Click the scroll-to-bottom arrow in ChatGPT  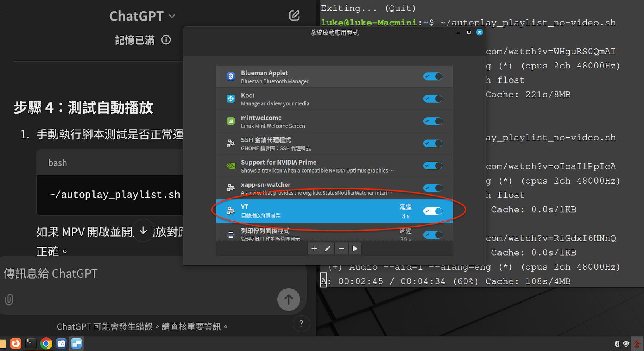click(143, 231)
